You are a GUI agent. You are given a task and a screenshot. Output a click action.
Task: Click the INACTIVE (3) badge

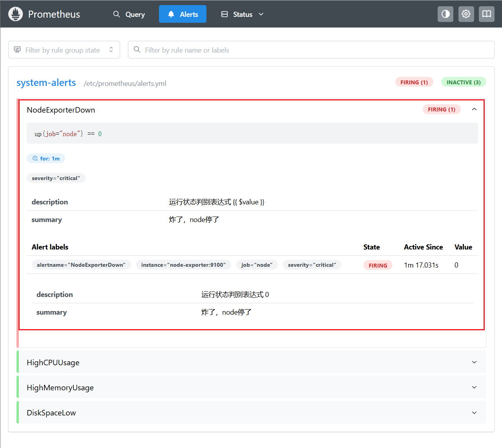click(463, 82)
